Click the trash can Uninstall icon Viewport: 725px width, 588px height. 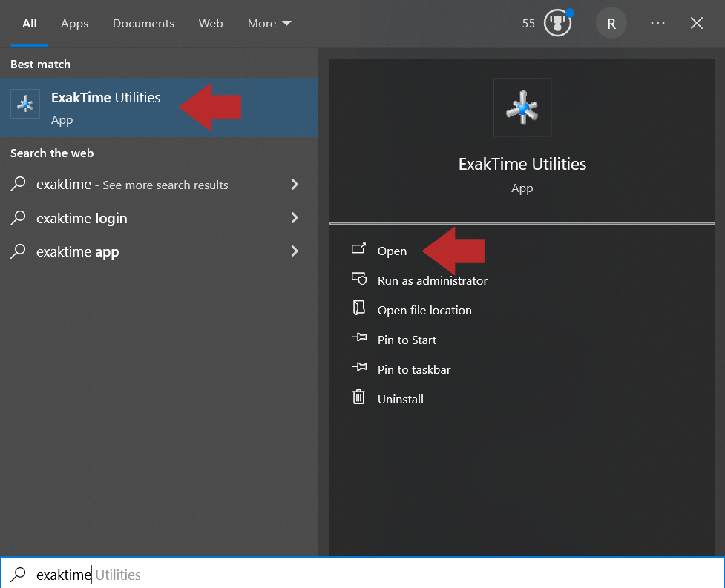[x=359, y=397]
